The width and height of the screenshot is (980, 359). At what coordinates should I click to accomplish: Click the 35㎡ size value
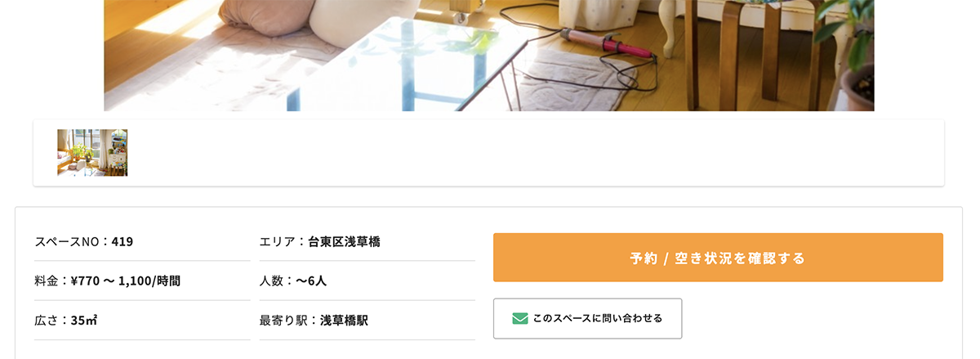pyautogui.click(x=85, y=320)
